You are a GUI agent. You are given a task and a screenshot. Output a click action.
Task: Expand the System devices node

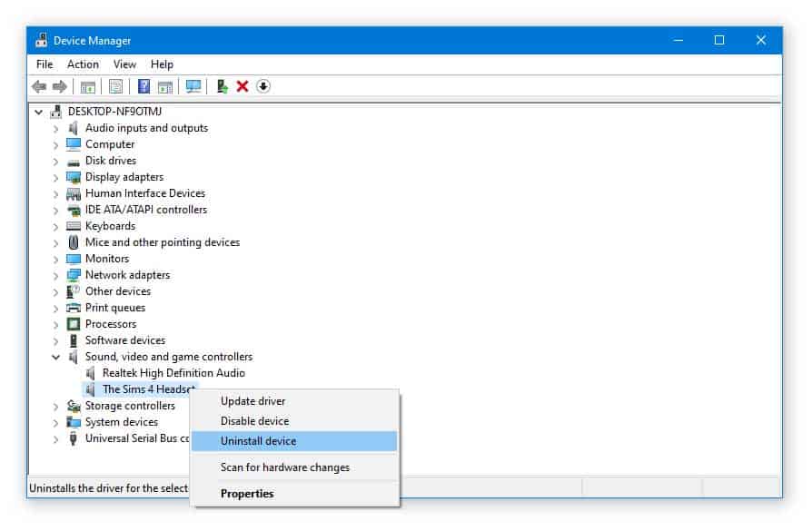click(56, 423)
